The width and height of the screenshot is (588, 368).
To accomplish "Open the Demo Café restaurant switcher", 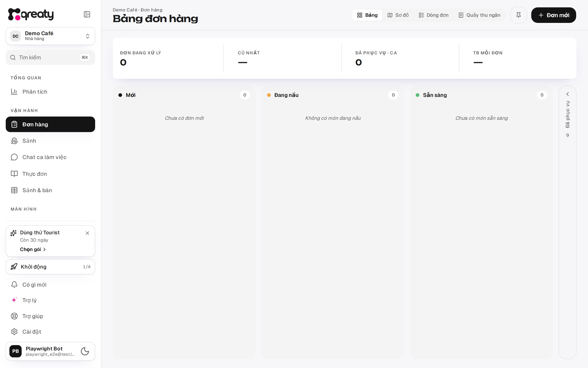I will (50, 36).
